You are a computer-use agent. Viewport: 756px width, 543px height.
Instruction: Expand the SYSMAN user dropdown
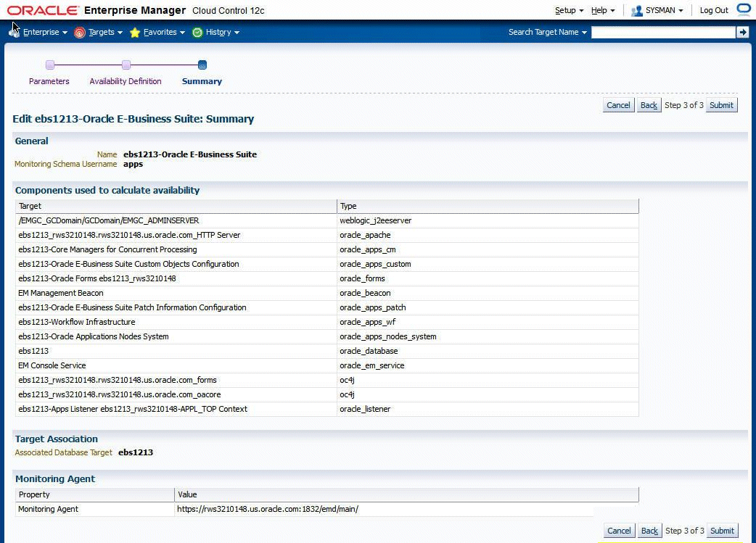pos(664,11)
